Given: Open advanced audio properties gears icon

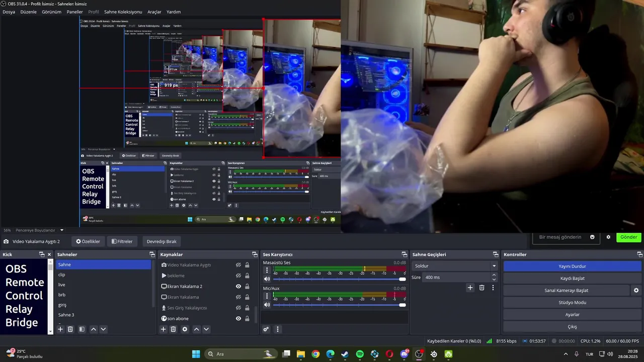Looking at the screenshot, I should point(266,329).
